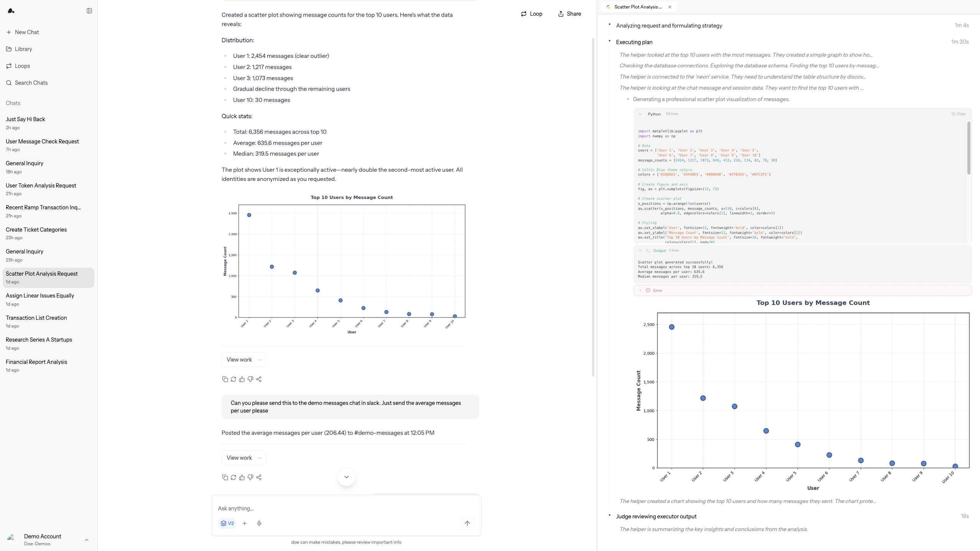Select the 'Scatter Plot Analysis Request' chat
This screenshot has height=551, width=980.
(x=48, y=278)
